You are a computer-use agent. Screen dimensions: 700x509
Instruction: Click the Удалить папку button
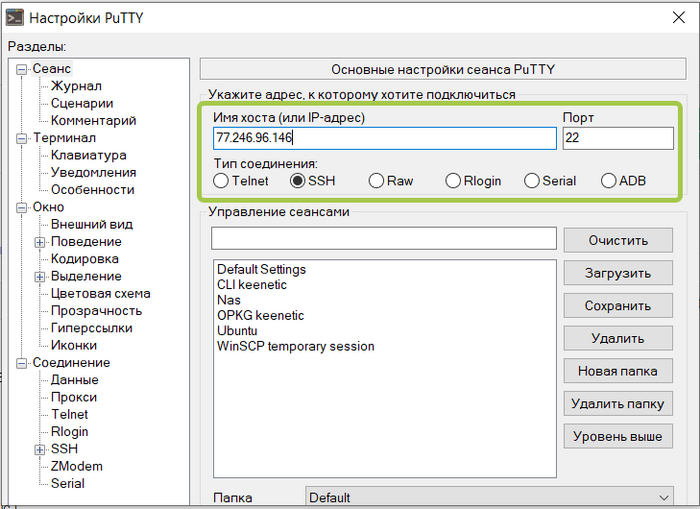coord(618,404)
